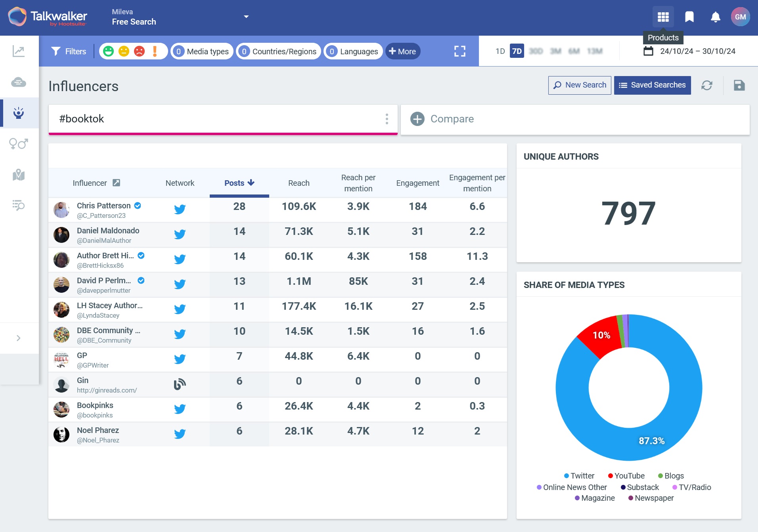Select the Influencers sidebar icon

19,113
